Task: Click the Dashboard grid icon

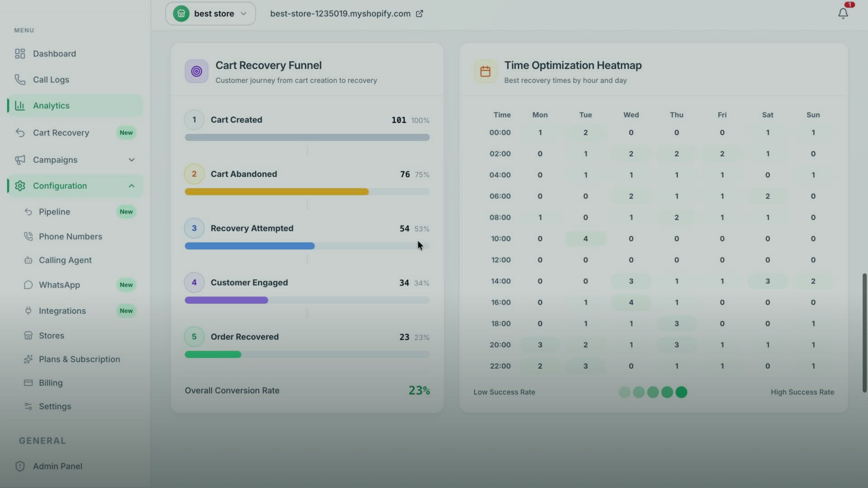Action: coord(20,54)
